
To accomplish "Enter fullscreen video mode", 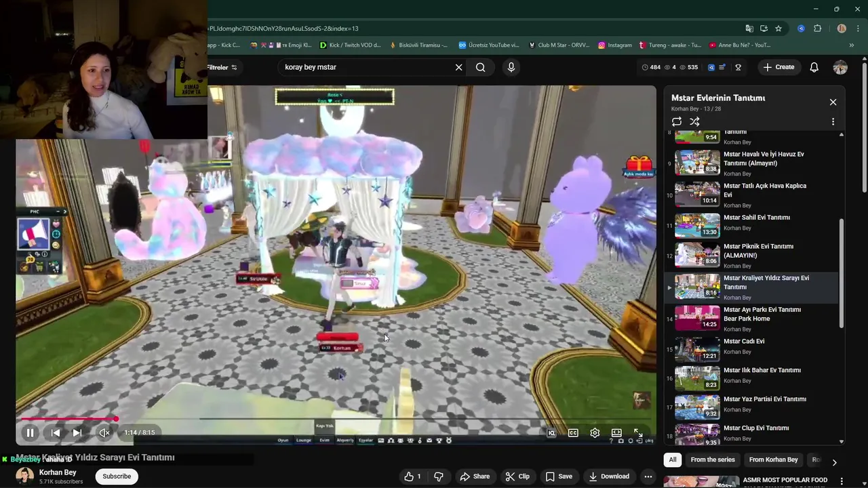I will pyautogui.click(x=638, y=432).
